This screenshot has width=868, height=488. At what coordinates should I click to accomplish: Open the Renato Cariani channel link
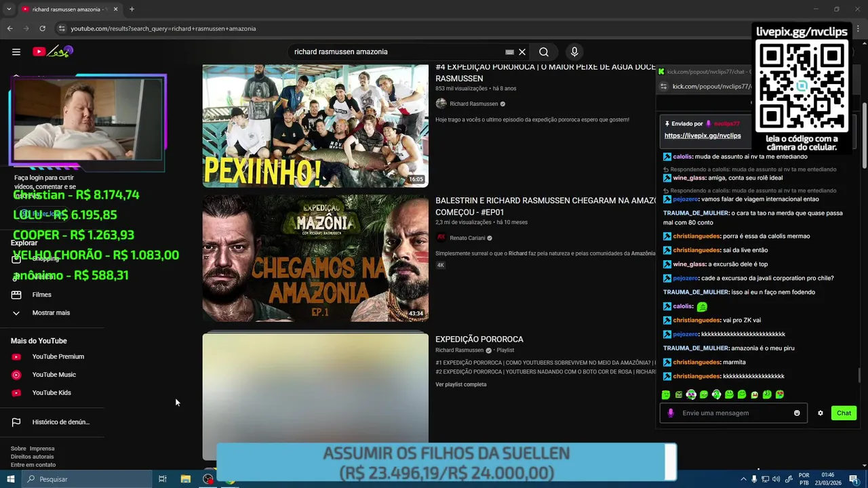pos(467,238)
